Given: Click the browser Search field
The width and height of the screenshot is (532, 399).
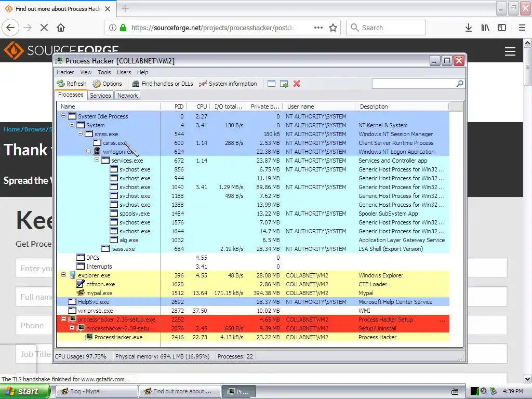Looking at the screenshot, I should (386, 28).
